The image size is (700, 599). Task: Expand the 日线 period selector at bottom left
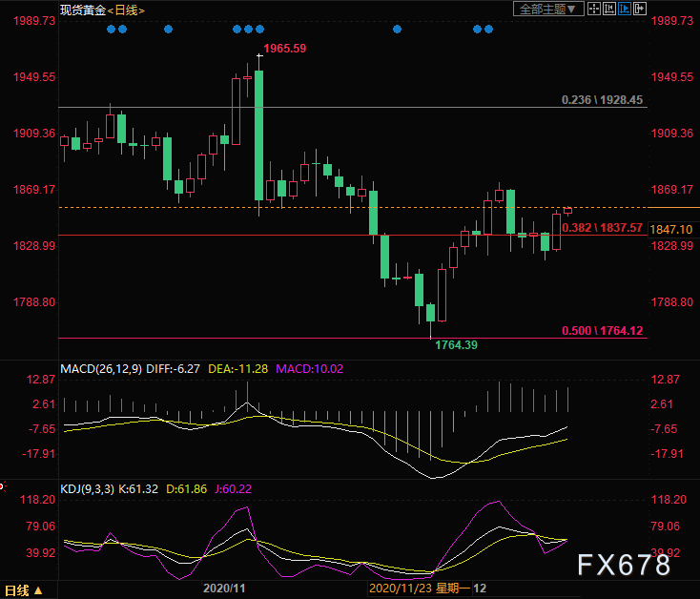click(23, 590)
